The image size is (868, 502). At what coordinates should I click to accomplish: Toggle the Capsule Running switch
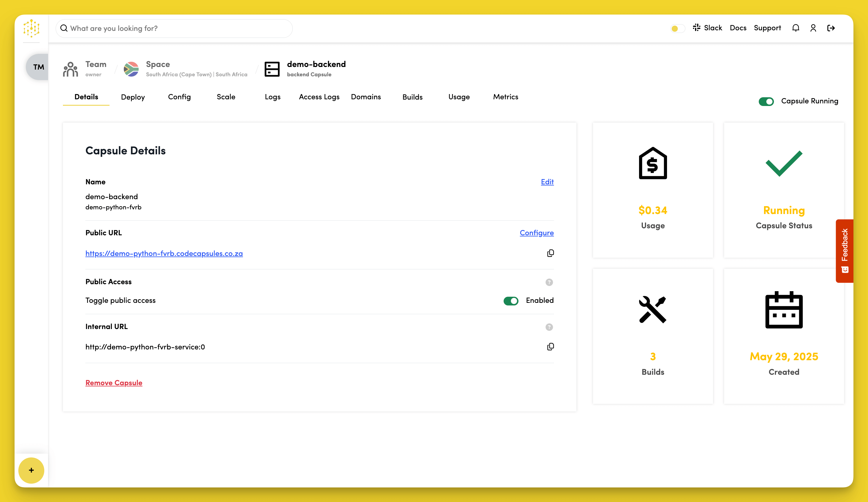tap(766, 101)
